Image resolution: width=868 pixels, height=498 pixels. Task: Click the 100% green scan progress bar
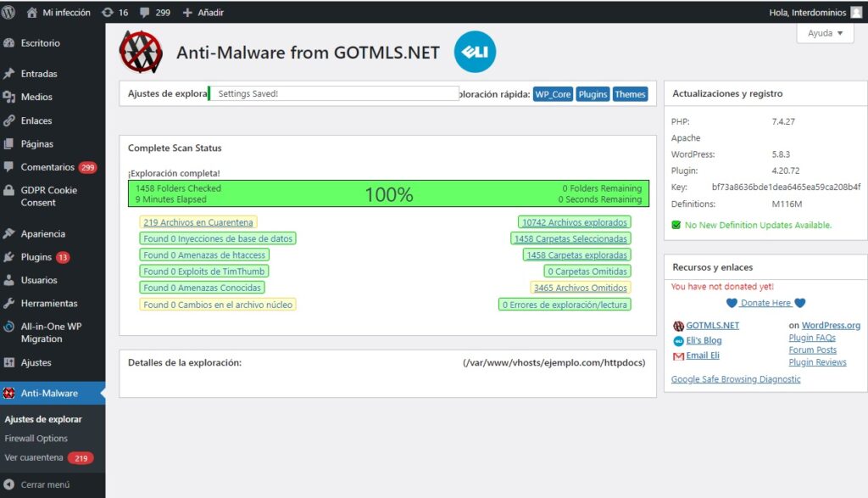(388, 194)
